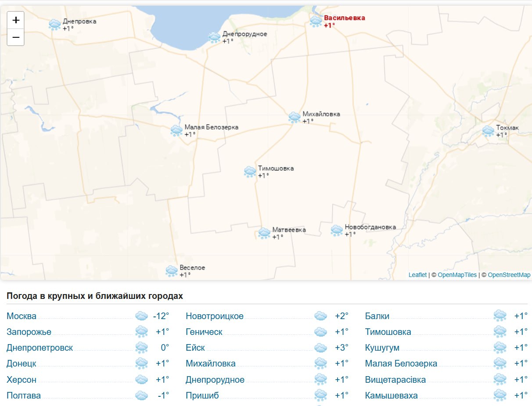Viewport: 532px width, 406px height.
Task: Open the Ейск city link
Action: [195, 348]
